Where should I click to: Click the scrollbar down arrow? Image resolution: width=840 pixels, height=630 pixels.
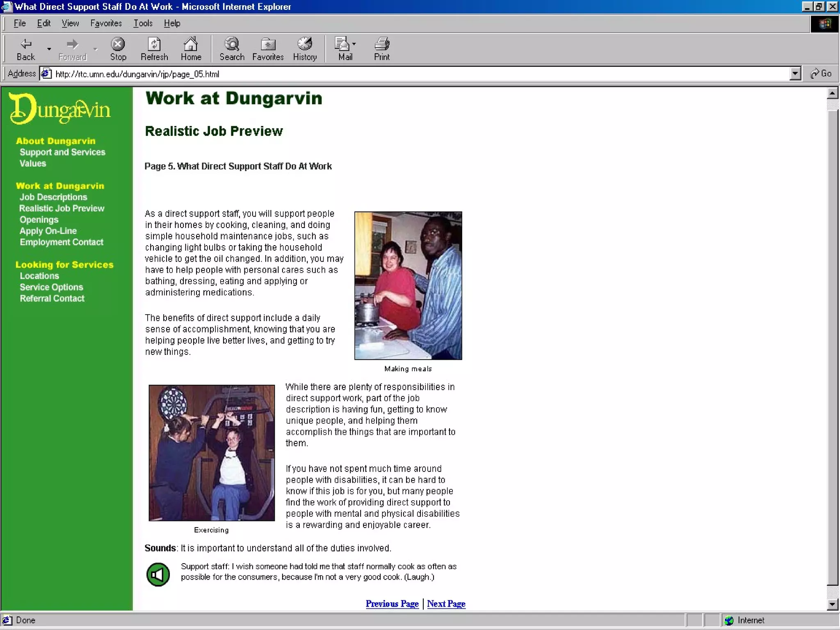coord(832,604)
